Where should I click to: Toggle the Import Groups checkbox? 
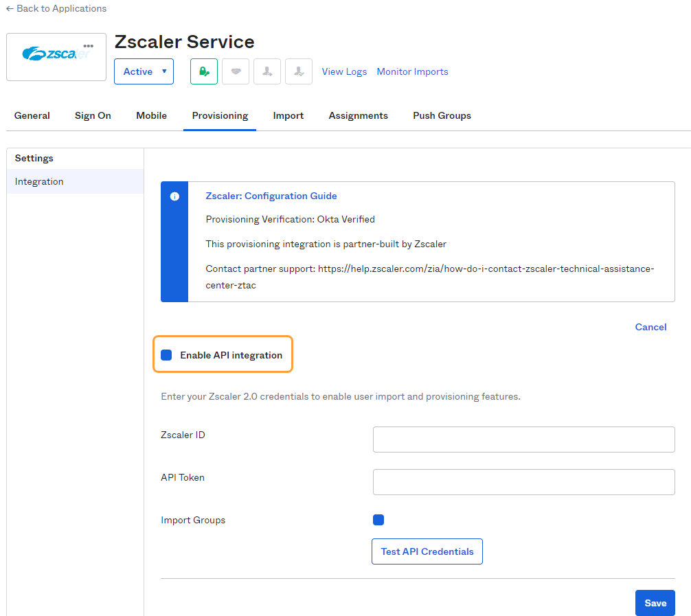coord(378,520)
